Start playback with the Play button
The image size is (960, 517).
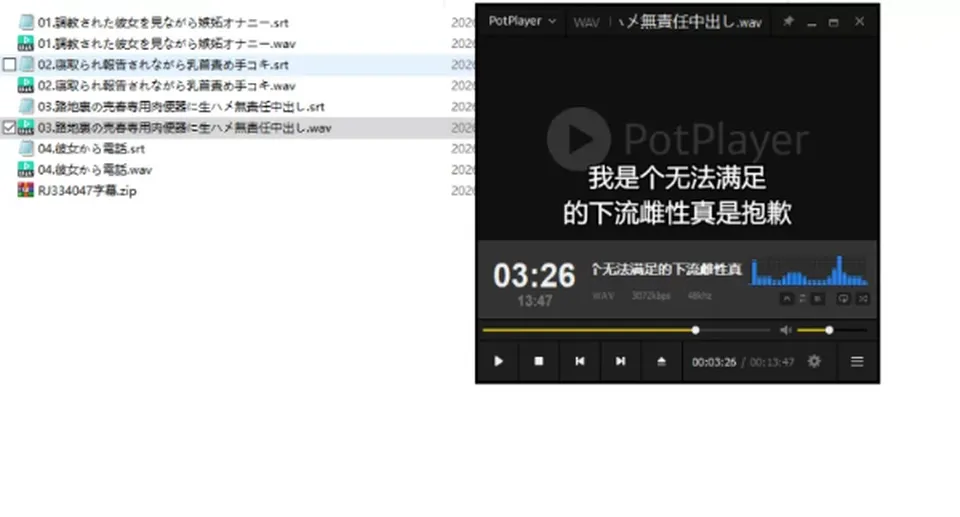(x=498, y=361)
